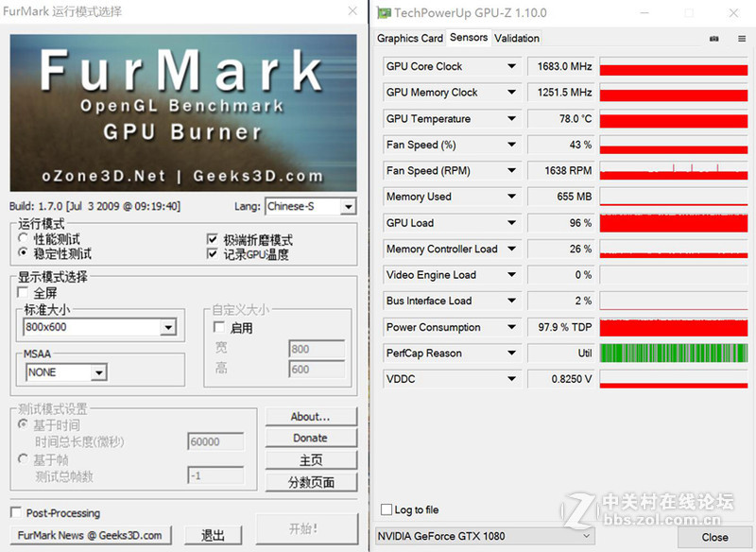Click the Donate button
Image resolution: width=756 pixels, height=552 pixels.
311,438
